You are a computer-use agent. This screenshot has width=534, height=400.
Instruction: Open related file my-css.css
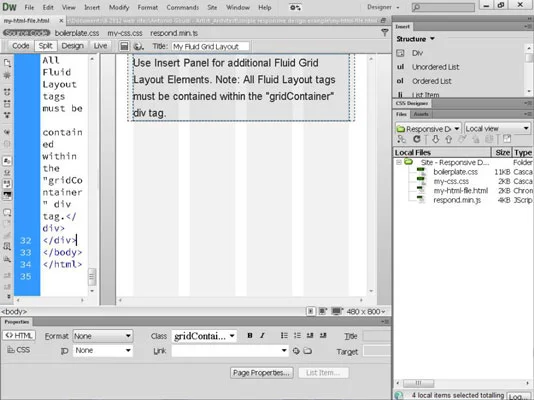click(125, 33)
